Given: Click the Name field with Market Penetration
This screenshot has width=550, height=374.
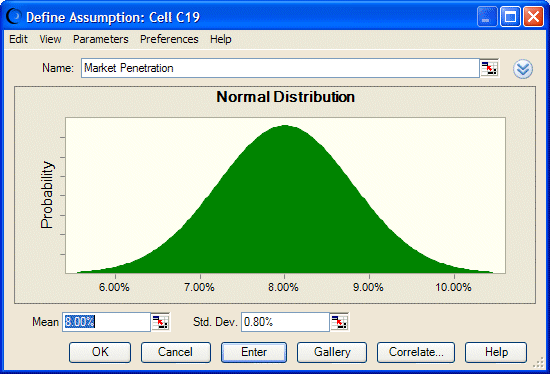Looking at the screenshot, I should click(x=280, y=68).
